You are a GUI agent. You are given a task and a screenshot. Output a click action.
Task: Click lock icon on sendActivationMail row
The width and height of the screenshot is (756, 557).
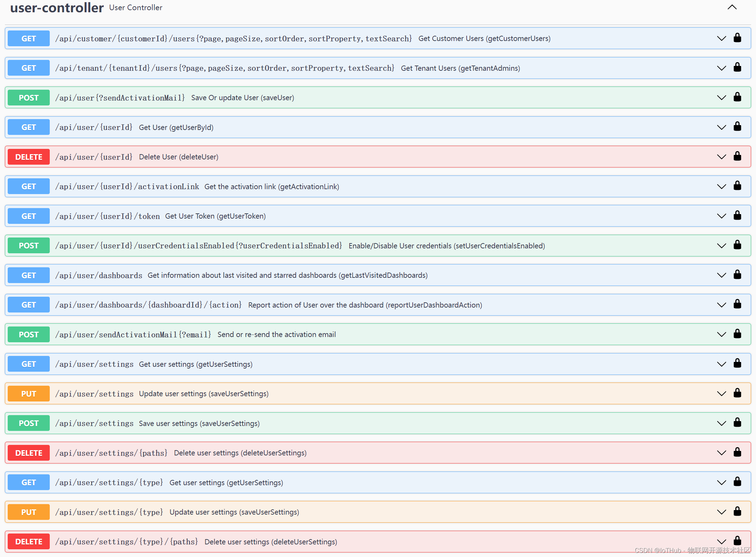click(x=737, y=334)
